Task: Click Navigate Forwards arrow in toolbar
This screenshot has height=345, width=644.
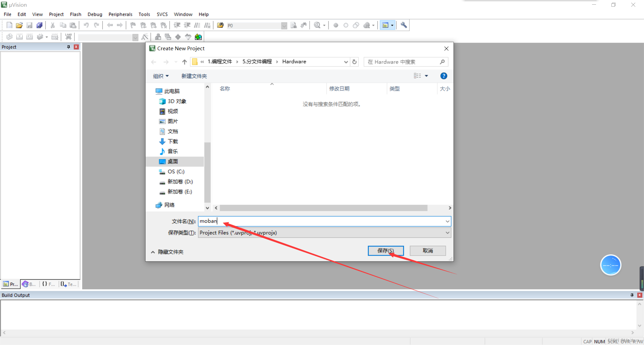Action: click(120, 25)
